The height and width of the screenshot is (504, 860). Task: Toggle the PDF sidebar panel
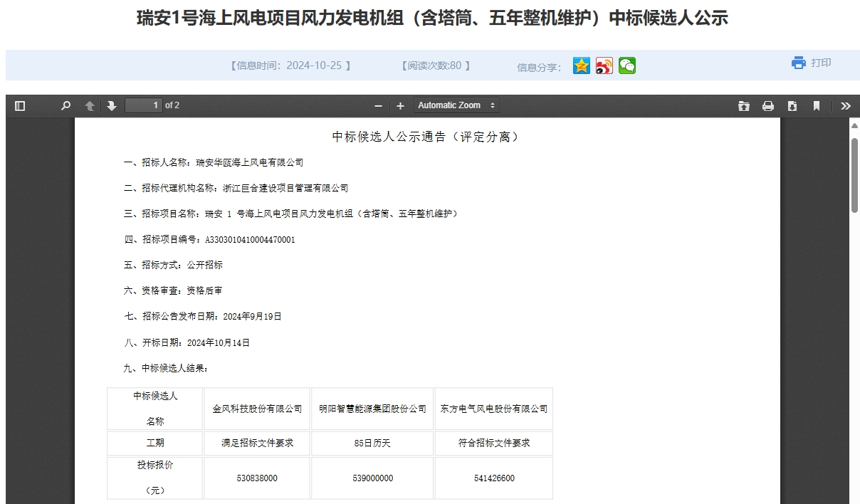[20, 105]
